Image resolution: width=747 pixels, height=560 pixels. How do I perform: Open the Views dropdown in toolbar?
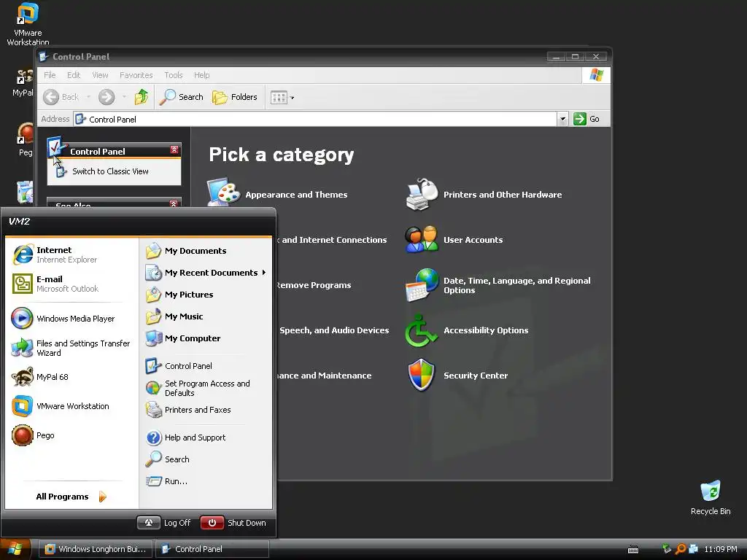coord(282,98)
